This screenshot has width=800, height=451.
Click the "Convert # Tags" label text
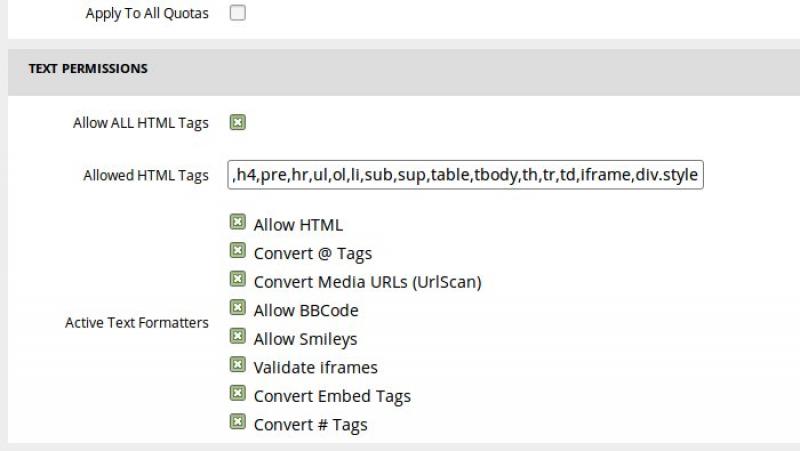click(x=310, y=424)
